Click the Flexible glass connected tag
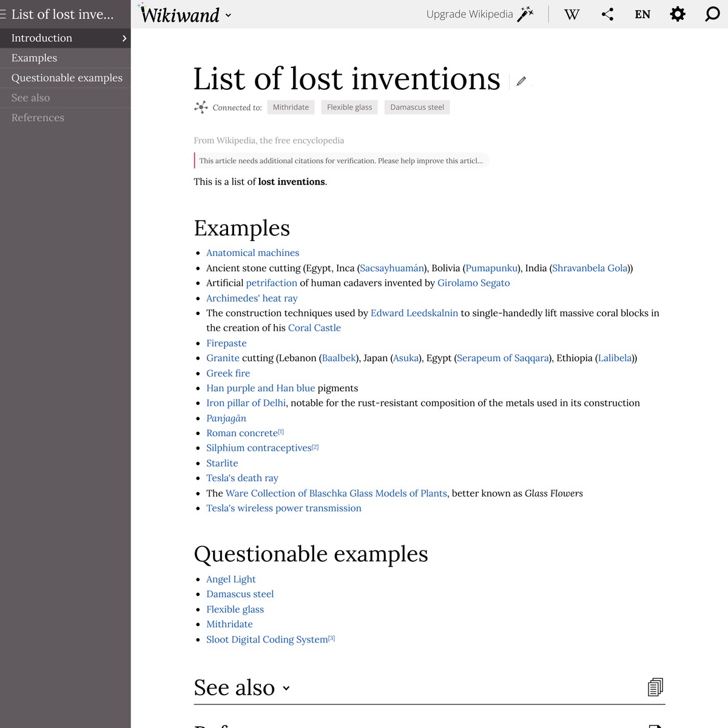Image resolution: width=728 pixels, height=728 pixels. 349,107
